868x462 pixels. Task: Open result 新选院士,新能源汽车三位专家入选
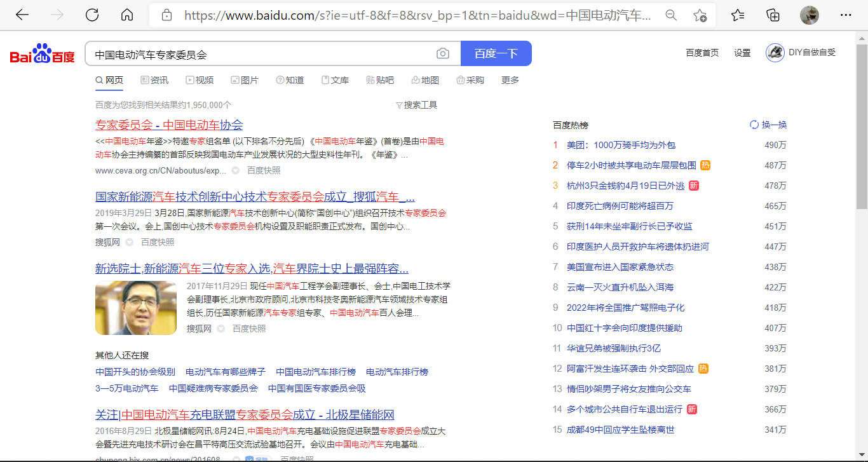coord(252,268)
